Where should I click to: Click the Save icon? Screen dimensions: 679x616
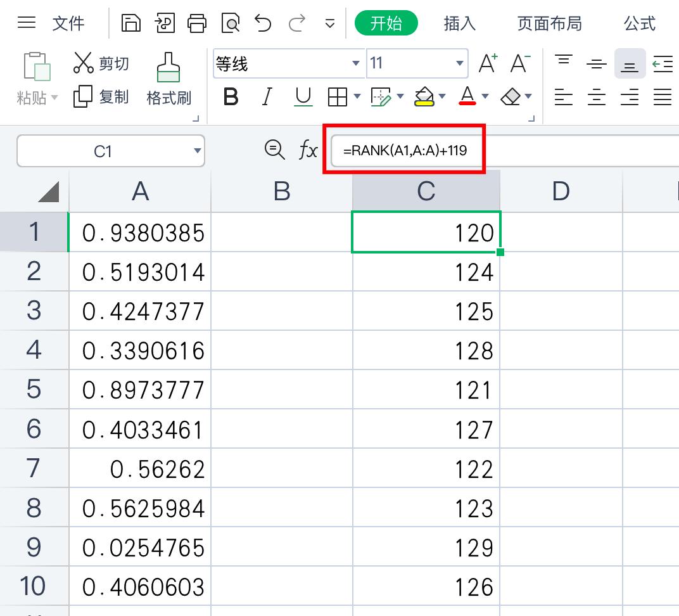coord(131,22)
